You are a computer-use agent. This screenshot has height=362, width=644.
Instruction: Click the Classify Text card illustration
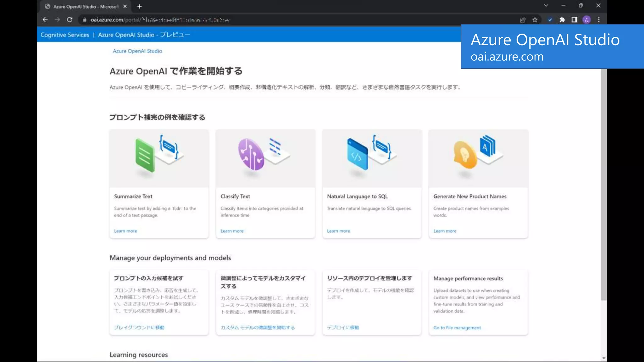(x=265, y=158)
